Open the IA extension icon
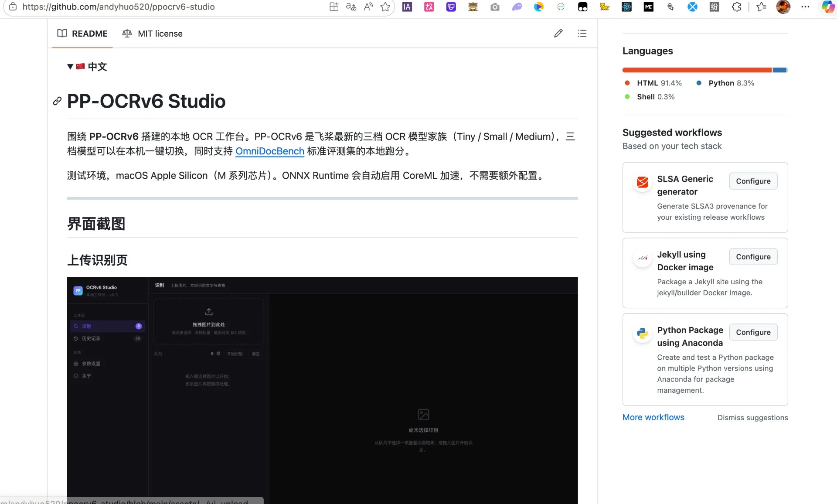The height and width of the screenshot is (504, 837). [407, 7]
